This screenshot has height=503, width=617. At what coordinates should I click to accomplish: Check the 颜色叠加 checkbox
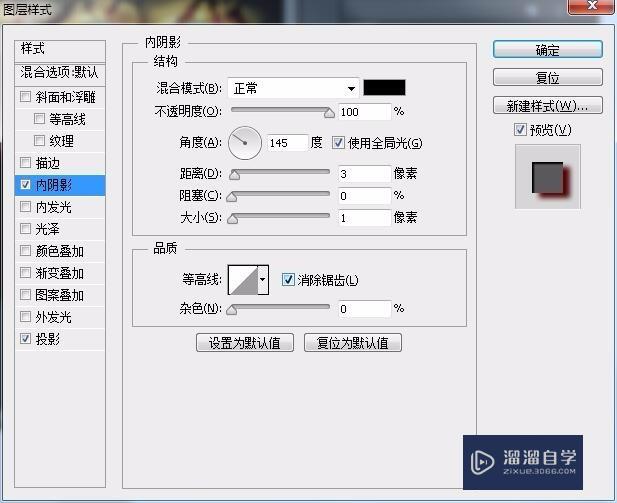pyautogui.click(x=25, y=250)
